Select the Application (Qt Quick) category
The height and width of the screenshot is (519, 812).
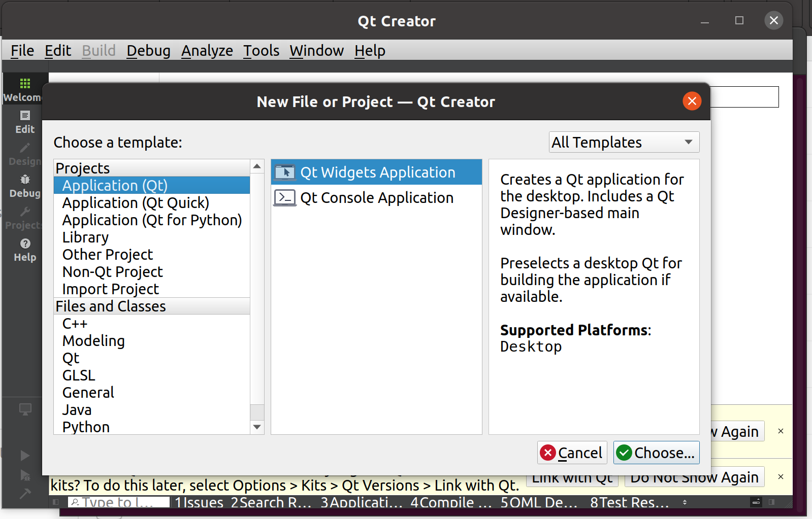(x=152, y=202)
